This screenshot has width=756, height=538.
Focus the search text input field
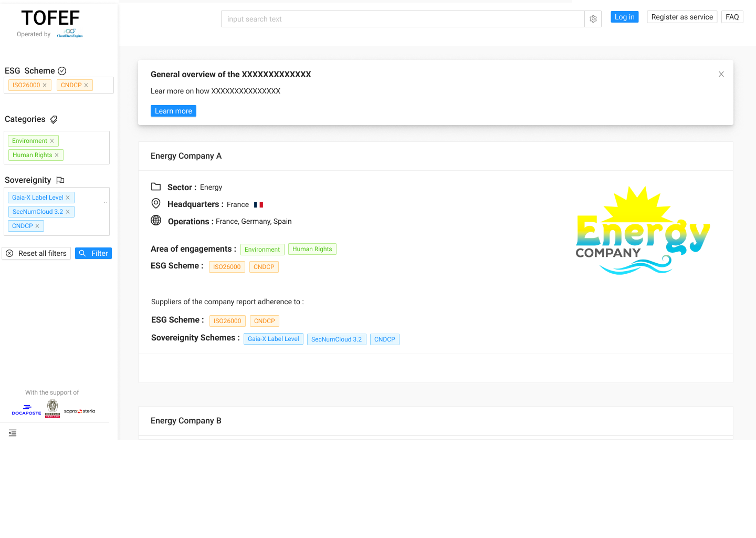tap(402, 19)
